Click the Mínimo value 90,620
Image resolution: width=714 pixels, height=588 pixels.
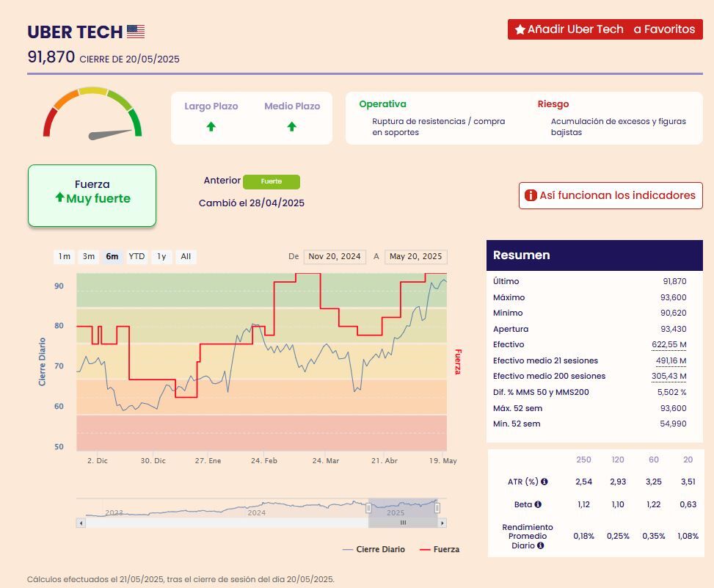[674, 313]
